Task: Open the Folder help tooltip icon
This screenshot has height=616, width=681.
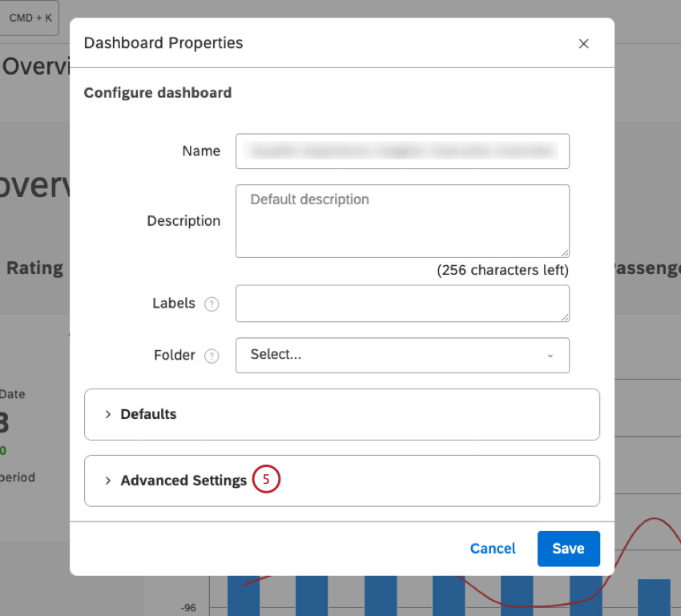Action: [212, 356]
